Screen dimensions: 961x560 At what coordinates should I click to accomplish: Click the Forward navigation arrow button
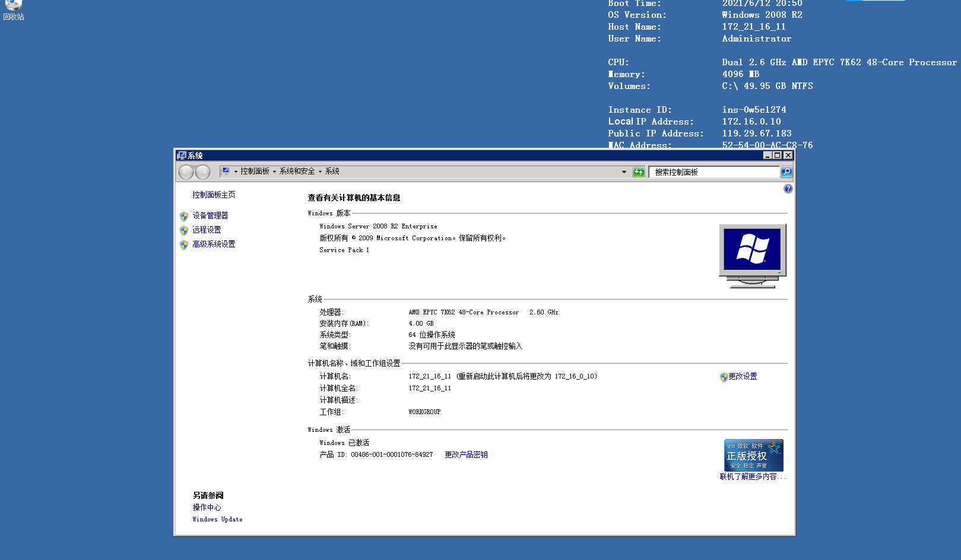point(202,172)
